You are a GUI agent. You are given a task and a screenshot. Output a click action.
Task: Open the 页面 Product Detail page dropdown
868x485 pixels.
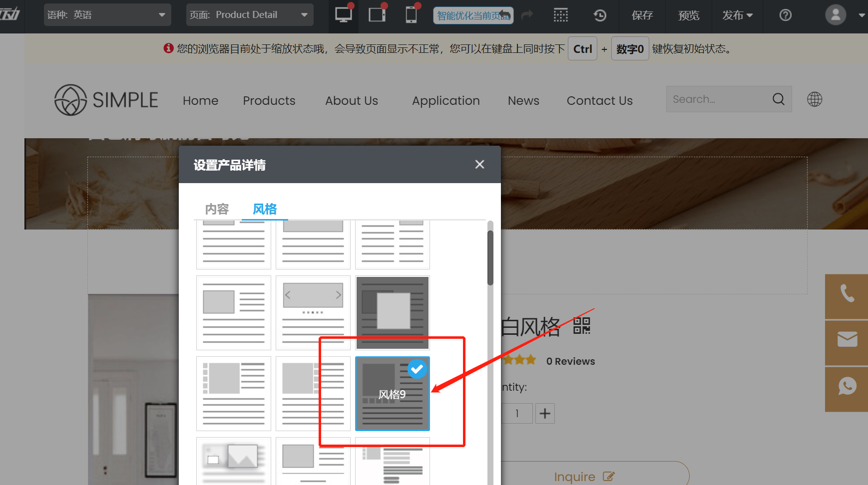(x=250, y=15)
